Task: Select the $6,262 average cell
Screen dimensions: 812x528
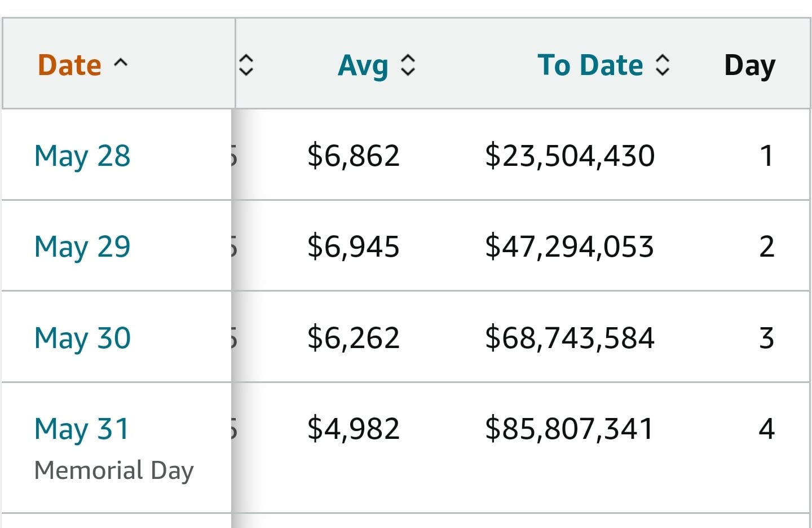Action: (354, 338)
